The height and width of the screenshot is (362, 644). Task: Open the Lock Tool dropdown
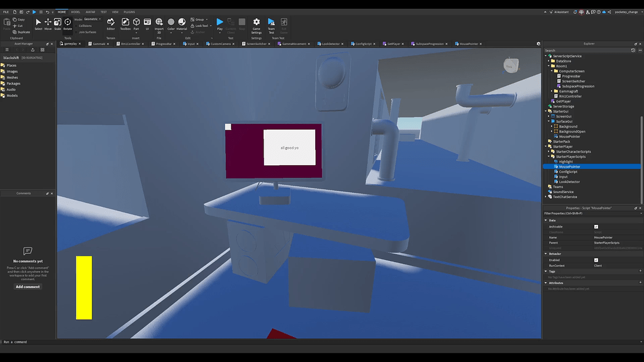pos(211,26)
